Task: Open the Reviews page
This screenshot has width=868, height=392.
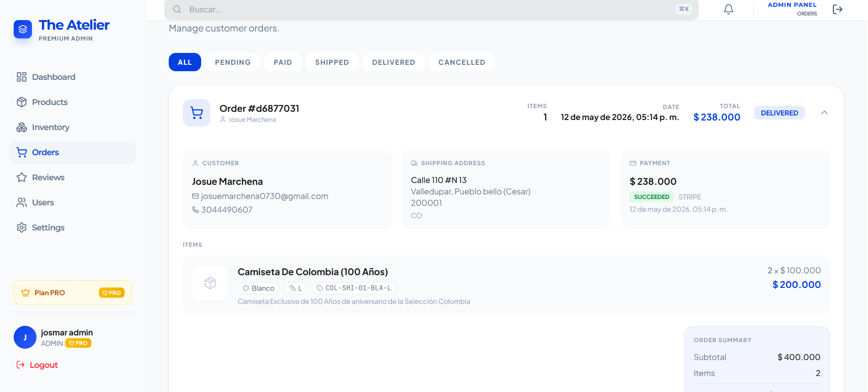Action: point(73,178)
